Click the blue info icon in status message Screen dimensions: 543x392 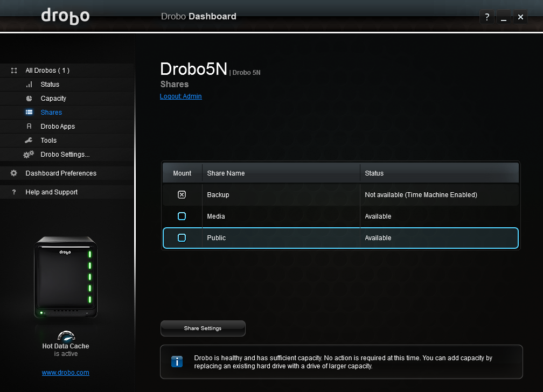coord(177,361)
